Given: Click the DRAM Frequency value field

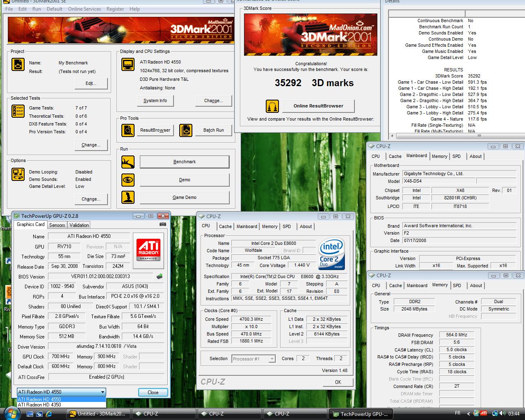Looking at the screenshot, I should [457, 335].
